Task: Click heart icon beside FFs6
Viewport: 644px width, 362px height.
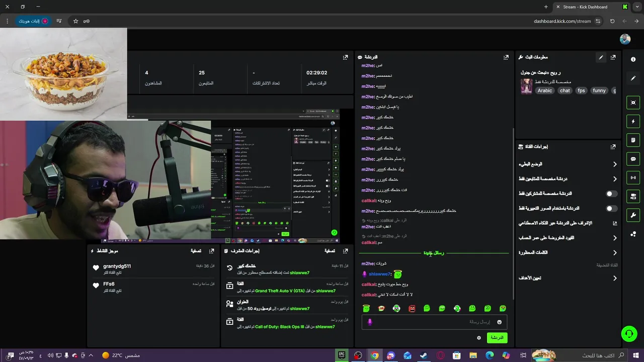Action: point(96,285)
